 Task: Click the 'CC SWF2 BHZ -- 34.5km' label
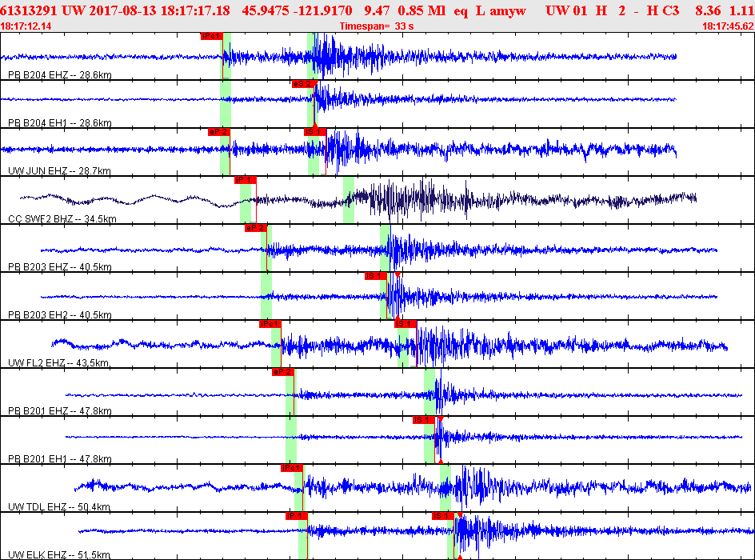tap(62, 219)
